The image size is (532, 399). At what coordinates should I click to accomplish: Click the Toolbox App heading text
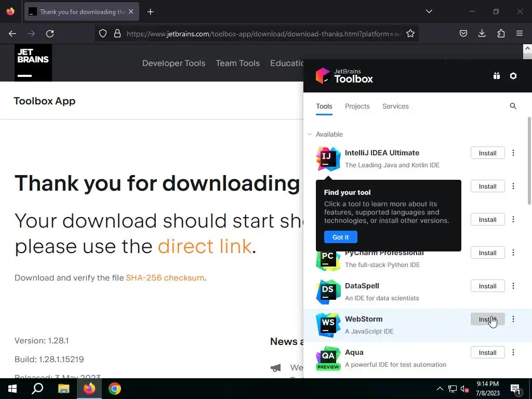(45, 101)
